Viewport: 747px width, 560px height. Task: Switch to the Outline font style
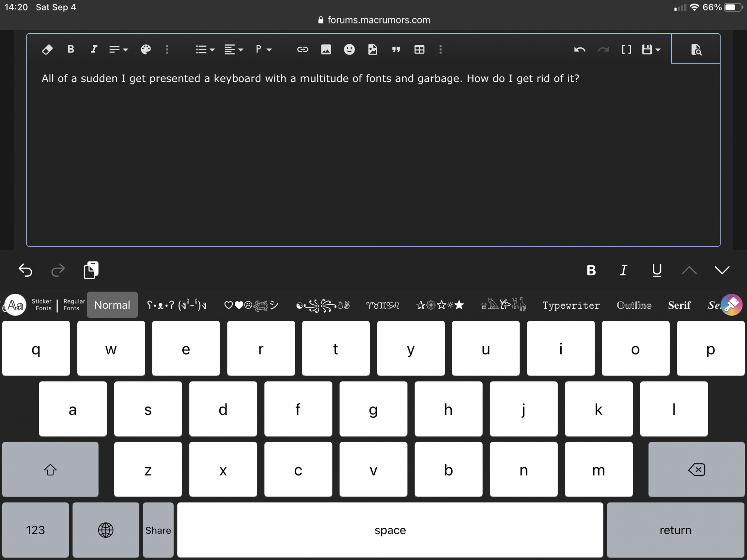(634, 305)
